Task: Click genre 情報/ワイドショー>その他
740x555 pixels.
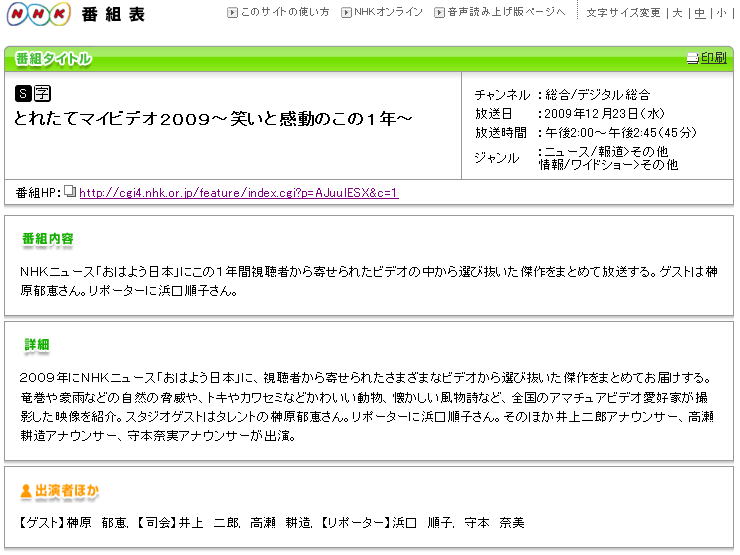Action: [x=608, y=164]
